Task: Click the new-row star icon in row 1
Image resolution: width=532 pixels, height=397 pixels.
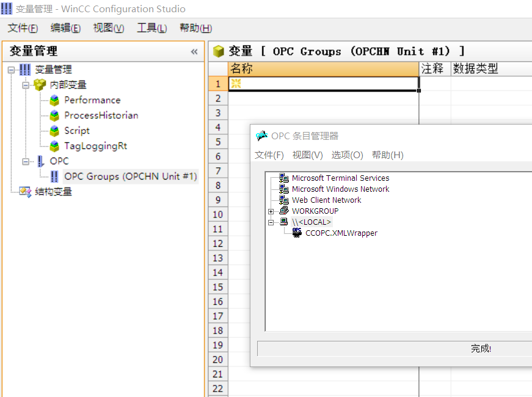Action: [x=236, y=83]
